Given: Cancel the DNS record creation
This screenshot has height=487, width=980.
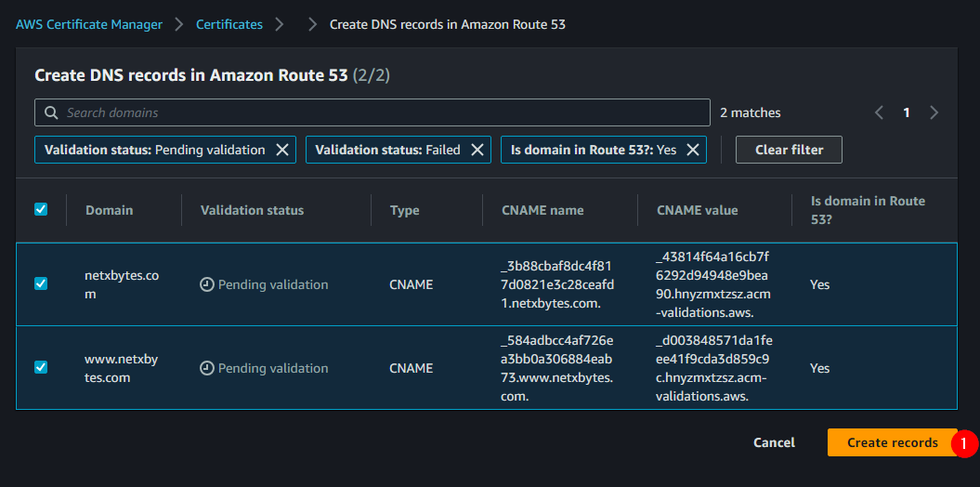Looking at the screenshot, I should click(774, 442).
